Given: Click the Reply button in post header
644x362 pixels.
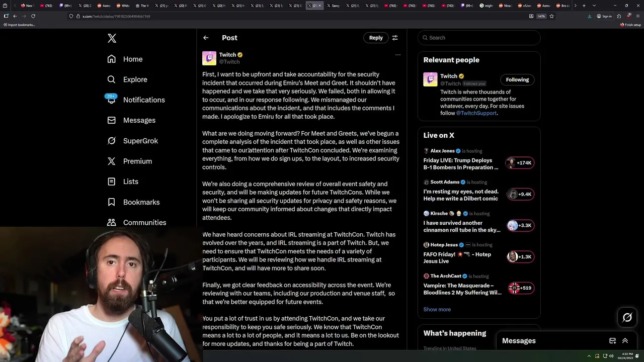Looking at the screenshot, I should pyautogui.click(x=376, y=38).
